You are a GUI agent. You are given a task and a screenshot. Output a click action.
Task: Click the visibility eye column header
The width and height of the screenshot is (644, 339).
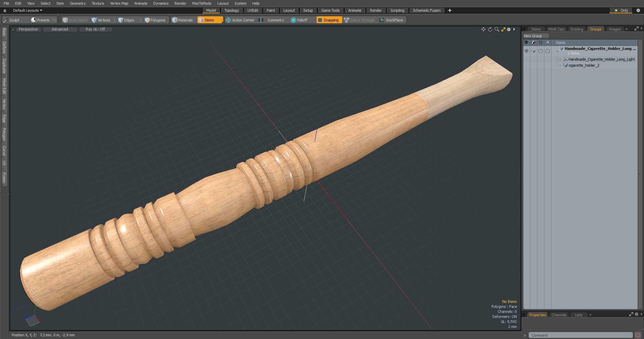pyautogui.click(x=526, y=43)
